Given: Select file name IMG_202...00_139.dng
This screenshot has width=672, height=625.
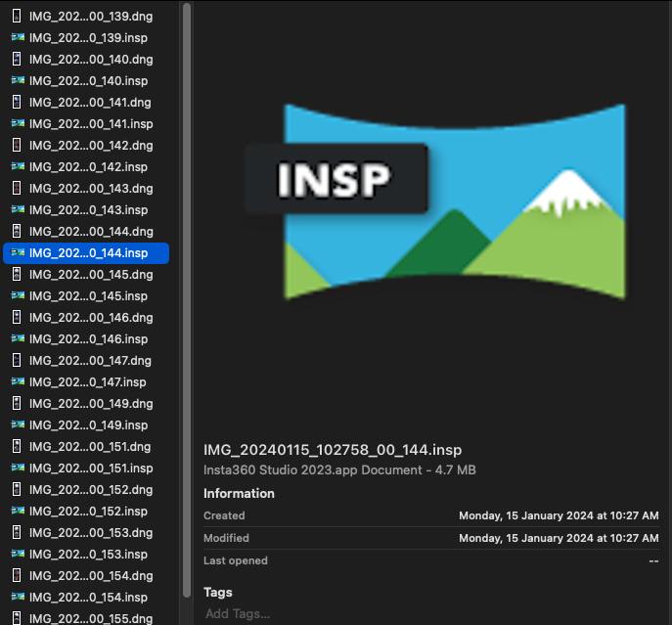Looking at the screenshot, I should pos(91,17).
